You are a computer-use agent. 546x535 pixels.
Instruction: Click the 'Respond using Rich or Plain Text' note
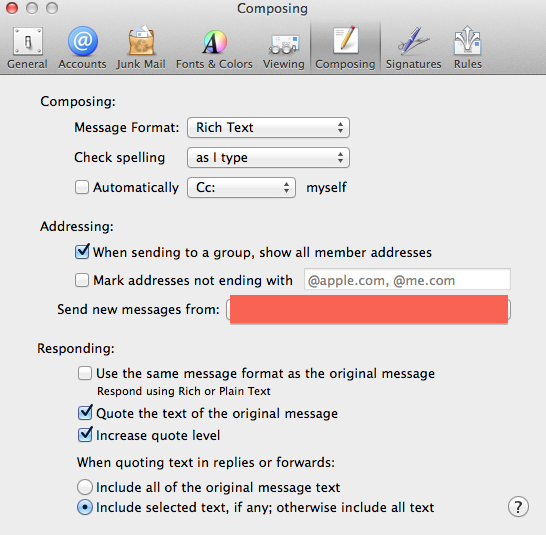(x=184, y=391)
